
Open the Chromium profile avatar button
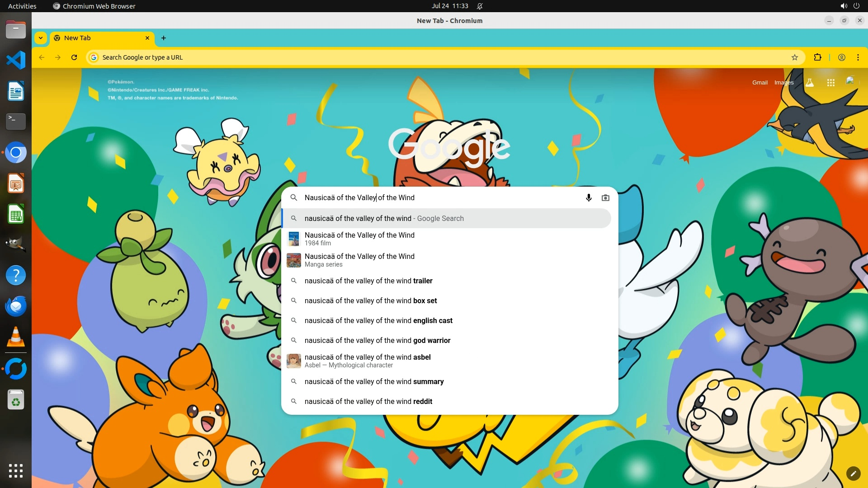click(842, 57)
